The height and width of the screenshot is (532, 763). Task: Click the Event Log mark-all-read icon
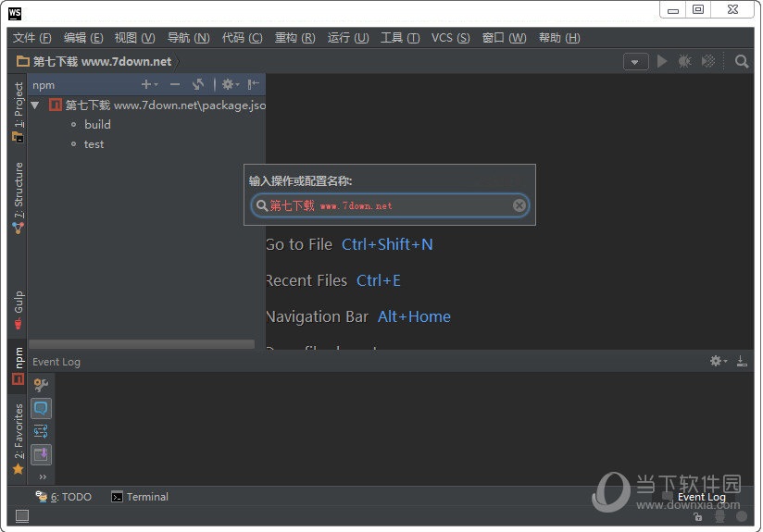click(x=41, y=454)
